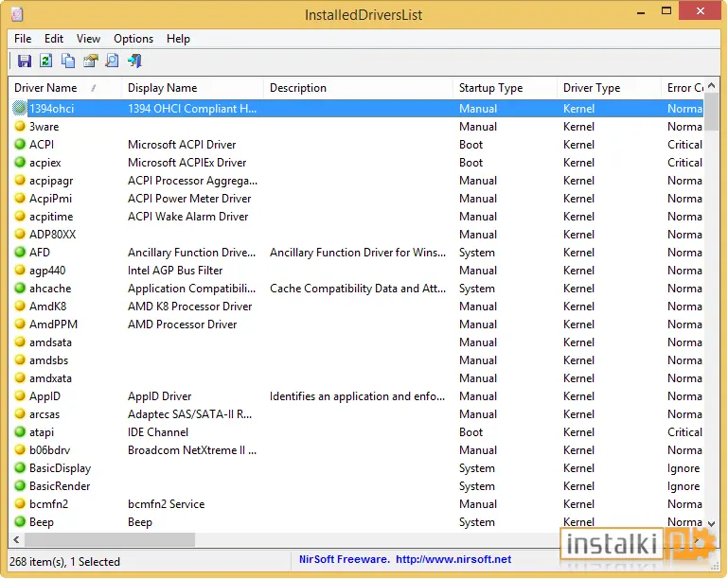Click the status icon beside 3ware

pos(20,126)
